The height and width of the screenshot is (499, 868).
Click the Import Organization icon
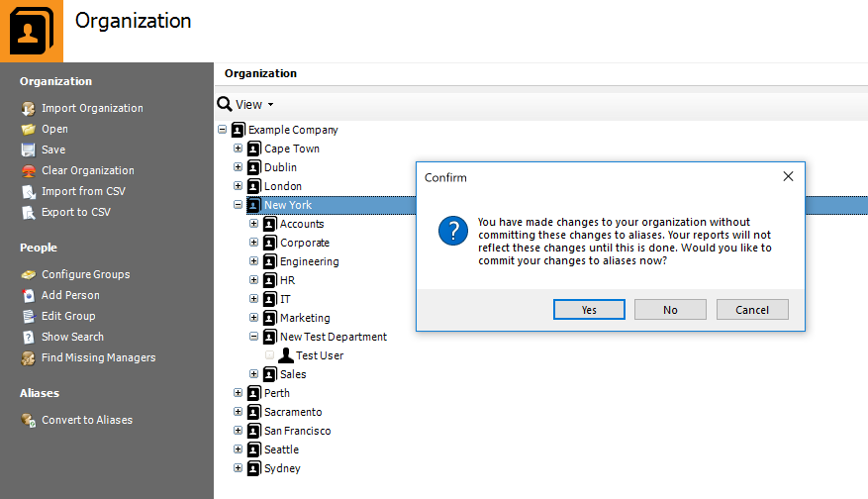click(29, 109)
